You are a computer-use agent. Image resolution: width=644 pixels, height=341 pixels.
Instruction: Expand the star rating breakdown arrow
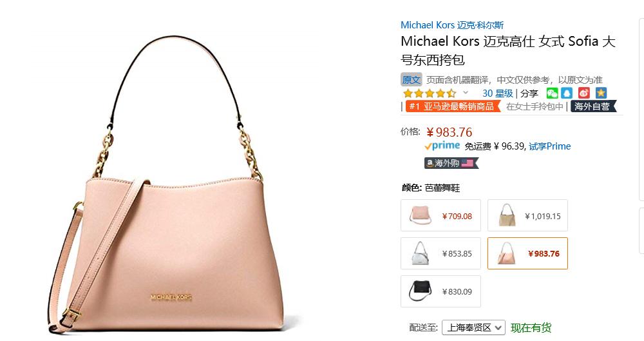tap(466, 93)
